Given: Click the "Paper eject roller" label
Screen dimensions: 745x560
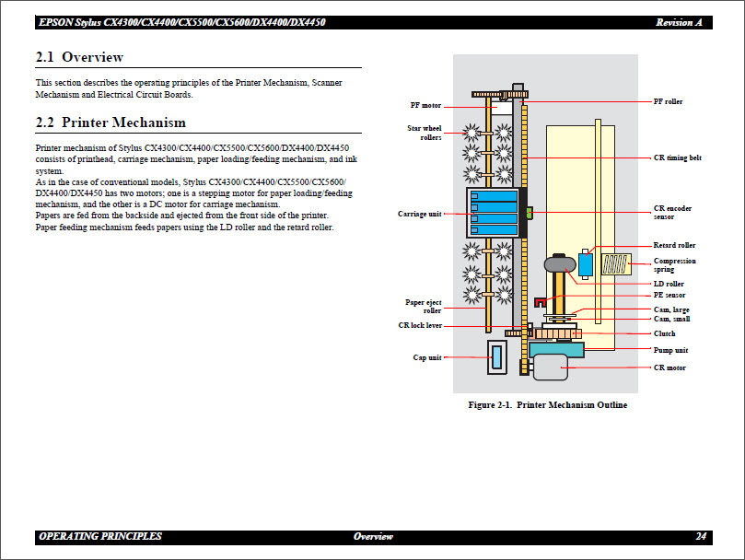Looking at the screenshot, I should (x=424, y=307).
